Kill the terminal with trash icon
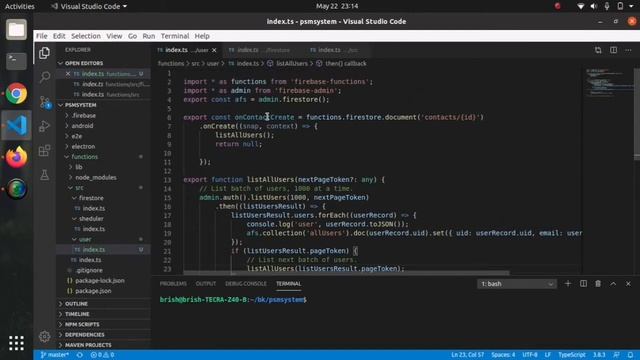This screenshot has height=360, width=640. 598,284
